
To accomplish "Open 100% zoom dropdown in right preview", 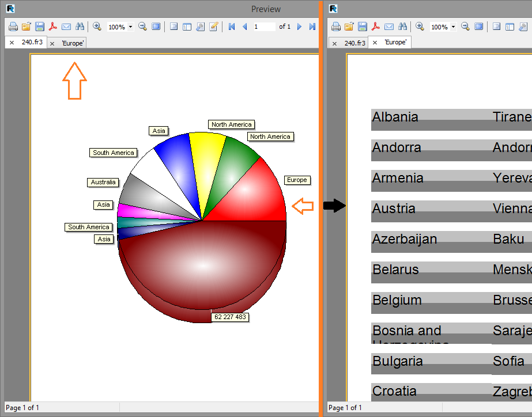I will click(454, 27).
